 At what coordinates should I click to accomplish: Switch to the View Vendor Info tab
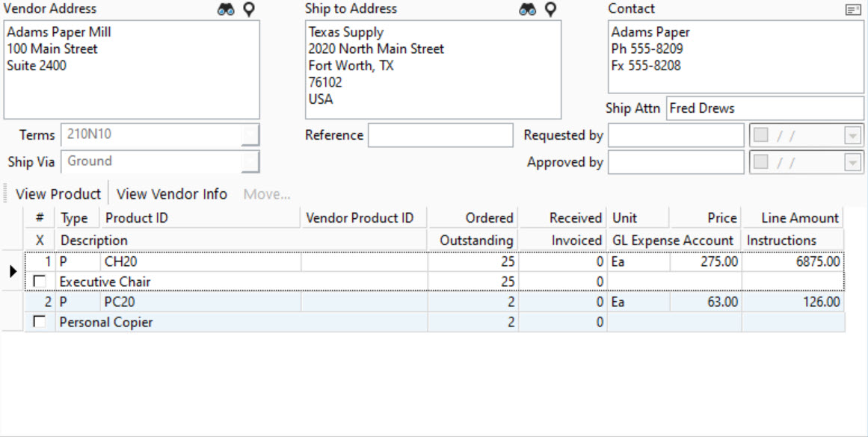tap(172, 193)
